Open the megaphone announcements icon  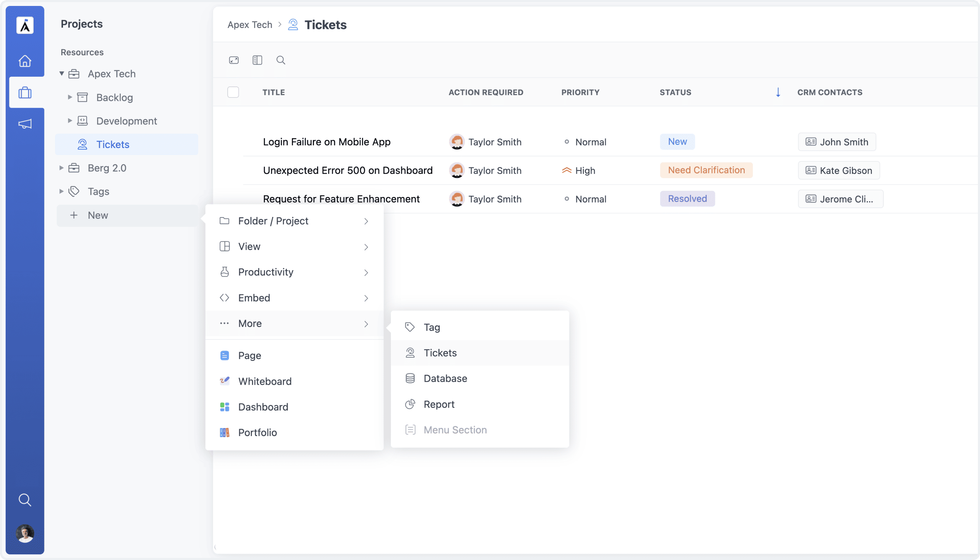coord(25,124)
